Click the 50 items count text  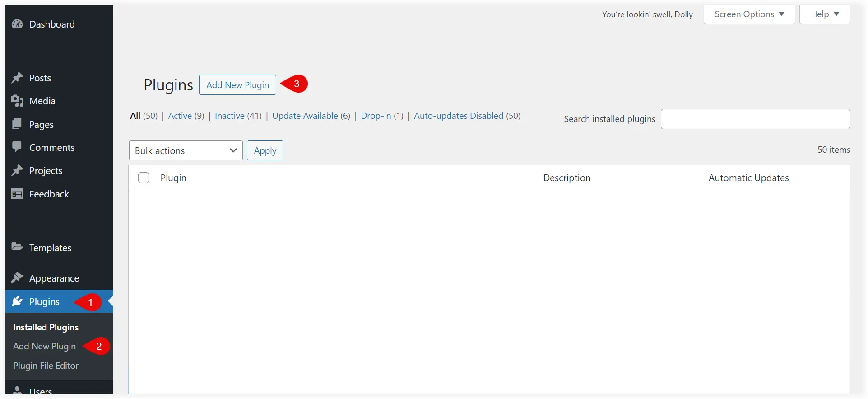coord(834,150)
